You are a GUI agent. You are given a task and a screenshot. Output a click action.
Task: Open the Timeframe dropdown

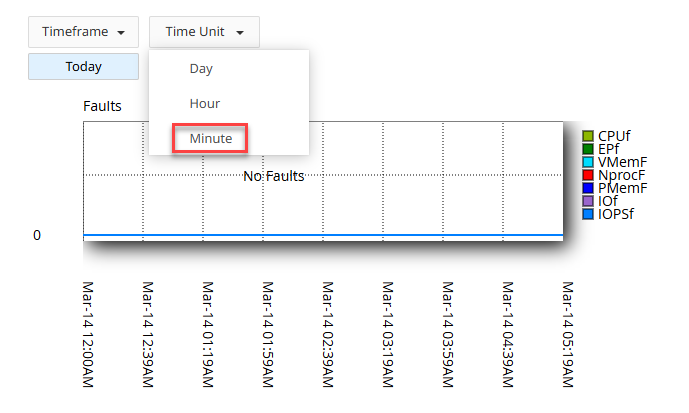pos(83,32)
